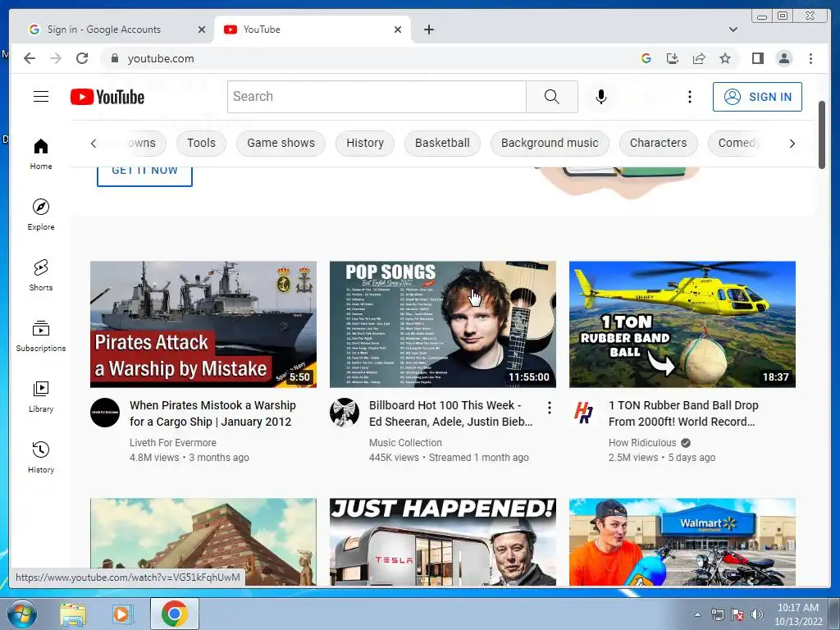Open the Liveth For Evermore channel avatar
Screen dimensions: 840x630
click(x=105, y=413)
